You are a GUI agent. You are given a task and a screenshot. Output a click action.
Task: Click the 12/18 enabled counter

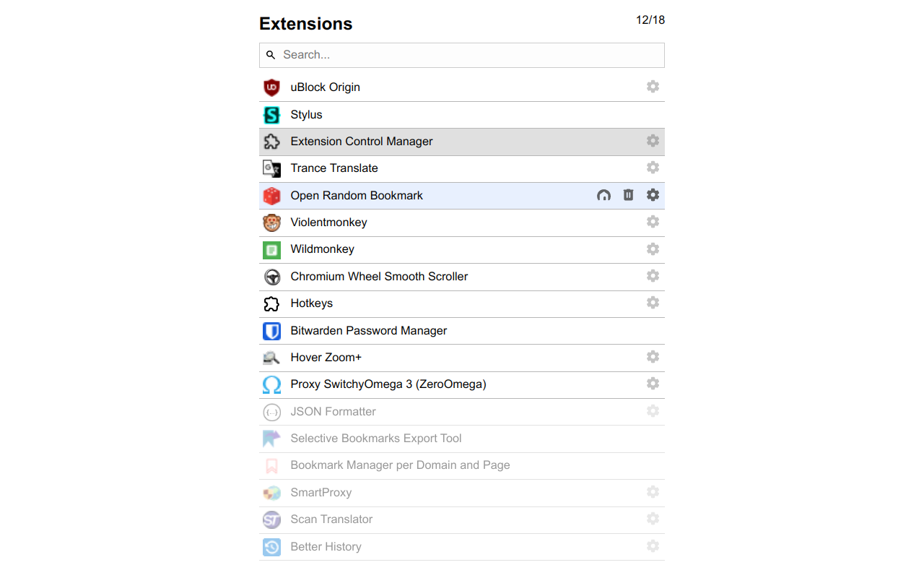(x=650, y=20)
